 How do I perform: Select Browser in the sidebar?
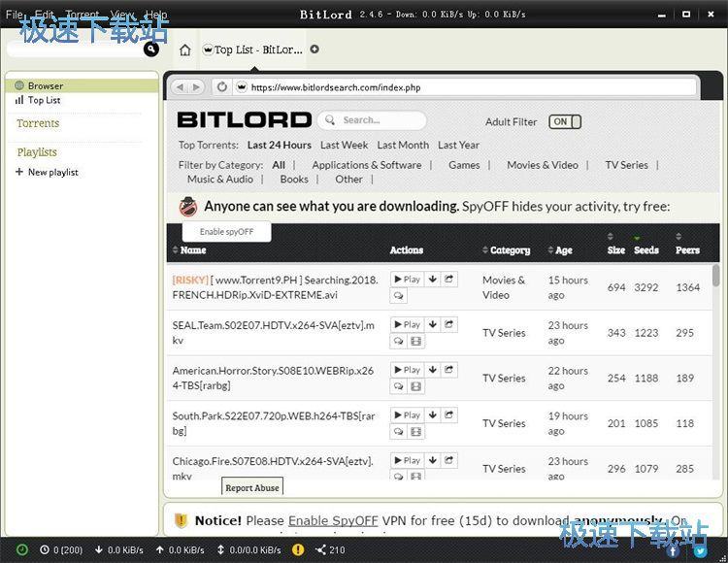tap(83, 85)
